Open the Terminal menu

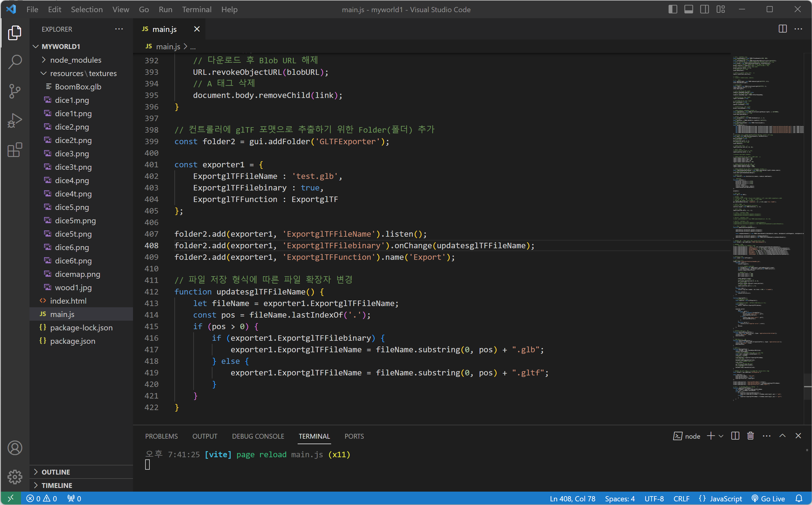197,9
